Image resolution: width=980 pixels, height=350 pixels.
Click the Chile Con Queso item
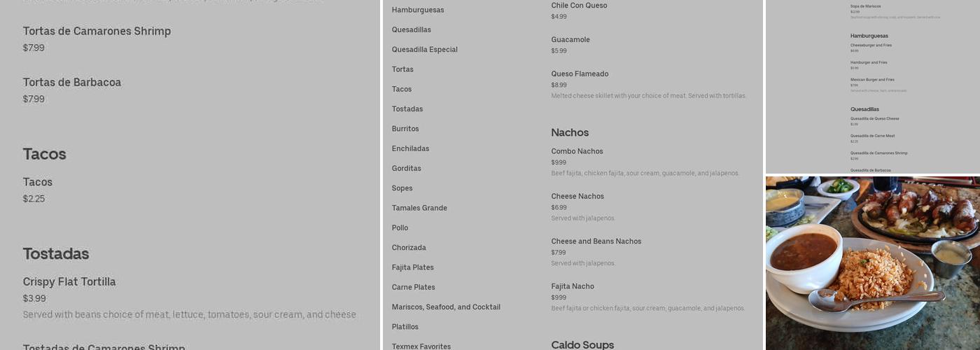pyautogui.click(x=579, y=6)
